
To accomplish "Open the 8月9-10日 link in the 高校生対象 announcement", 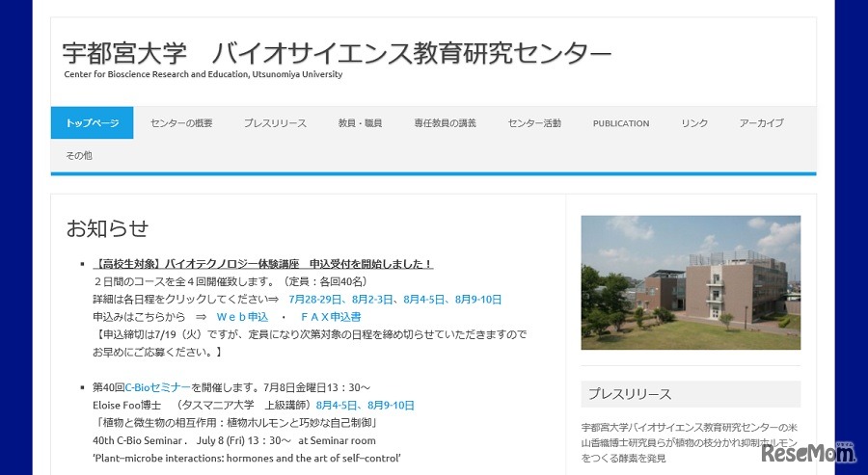I will pyautogui.click(x=478, y=299).
